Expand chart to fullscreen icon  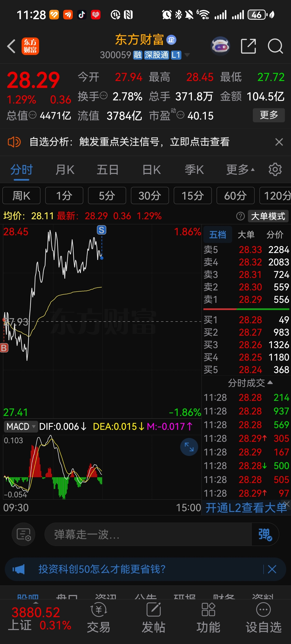189,447
